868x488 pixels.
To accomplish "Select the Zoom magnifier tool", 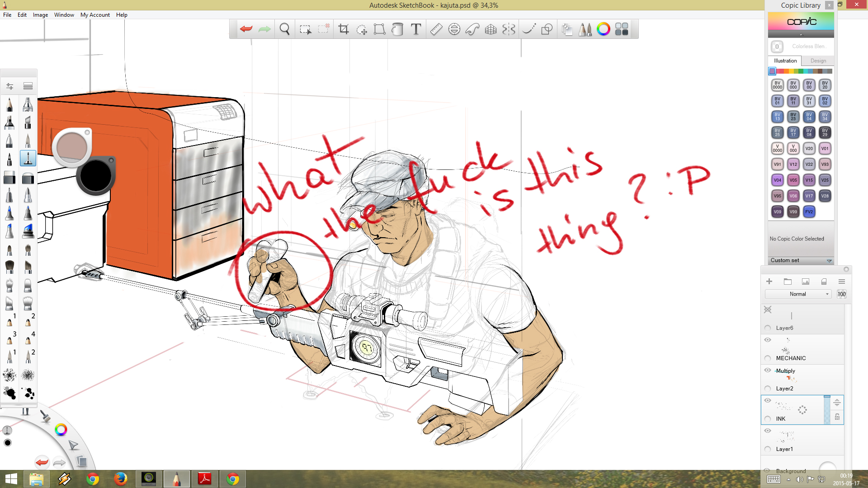I will [x=285, y=29].
